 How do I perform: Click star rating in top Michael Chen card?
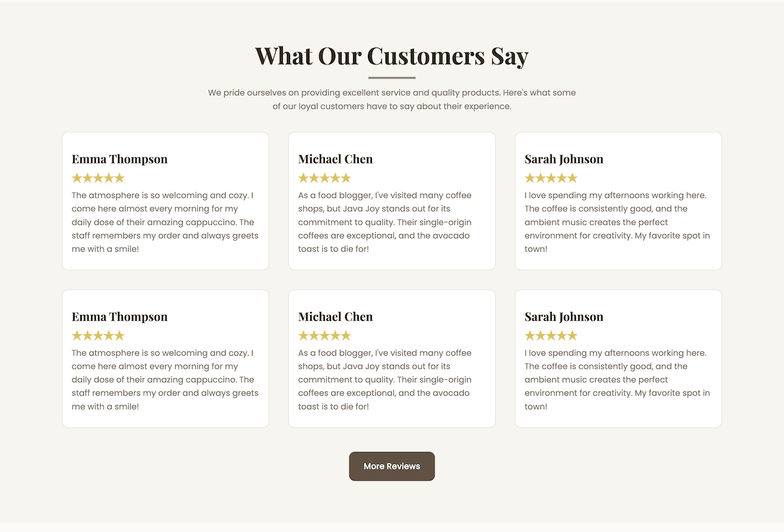[x=325, y=178]
